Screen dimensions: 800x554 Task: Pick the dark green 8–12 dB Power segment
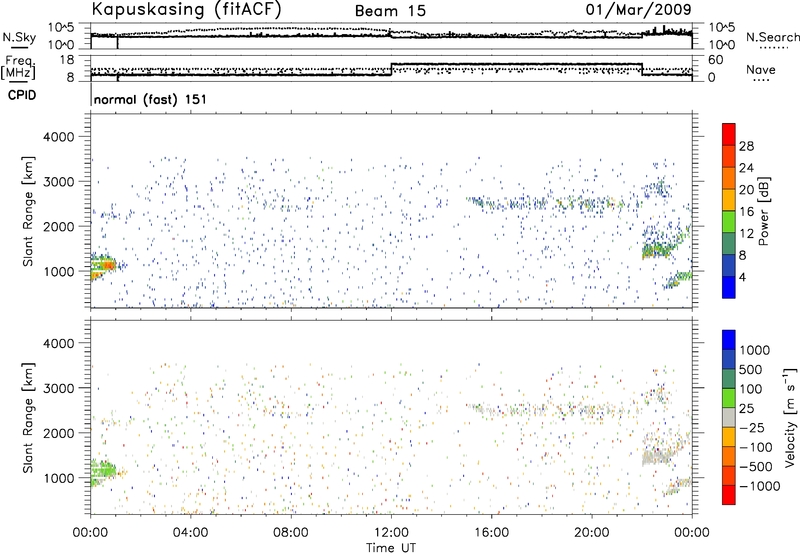click(729, 243)
